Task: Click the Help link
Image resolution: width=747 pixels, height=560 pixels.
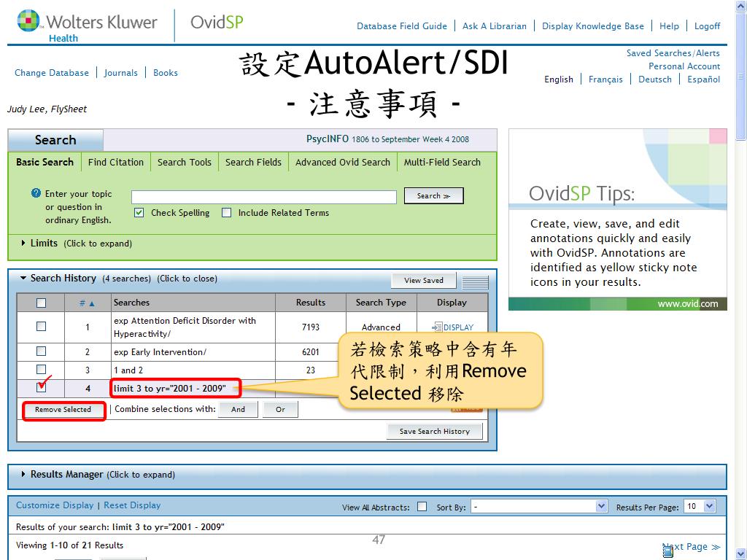Action: pos(669,26)
